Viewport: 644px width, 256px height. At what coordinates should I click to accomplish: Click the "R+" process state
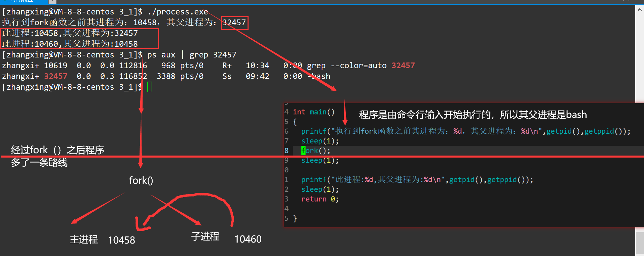tap(227, 66)
